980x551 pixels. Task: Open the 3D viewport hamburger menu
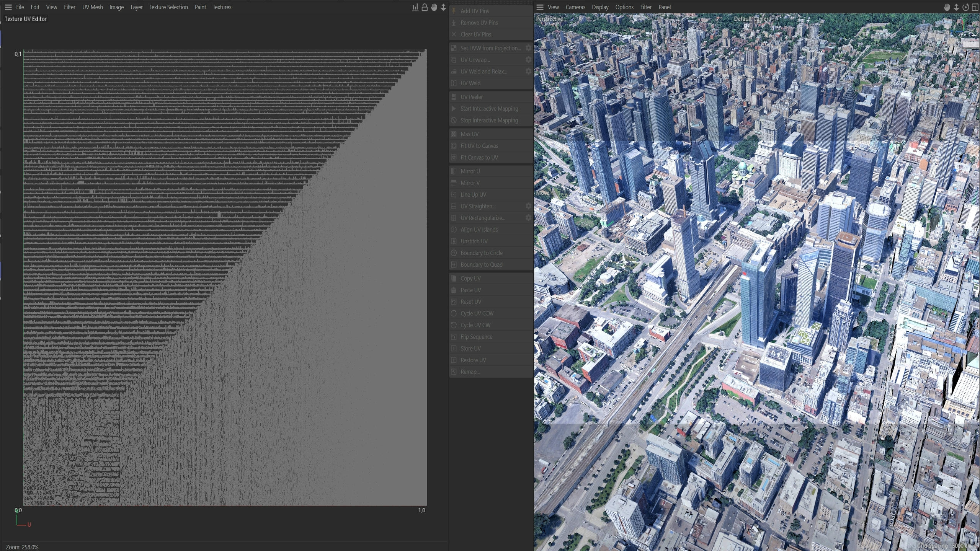(x=540, y=7)
